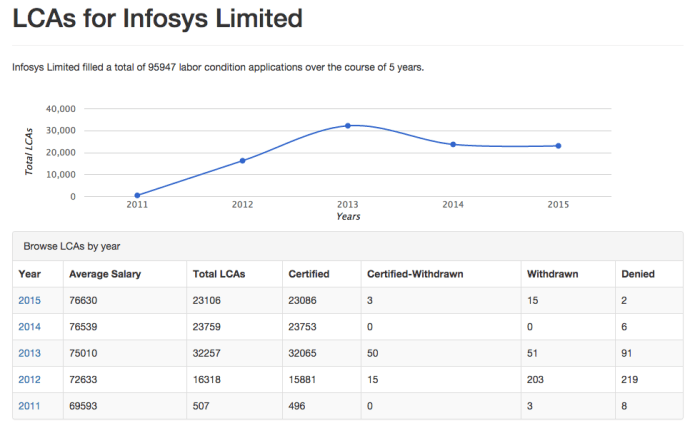Screen dimensions: 700x438
Task: Click the Years axis label under chart
Action: coord(348,216)
